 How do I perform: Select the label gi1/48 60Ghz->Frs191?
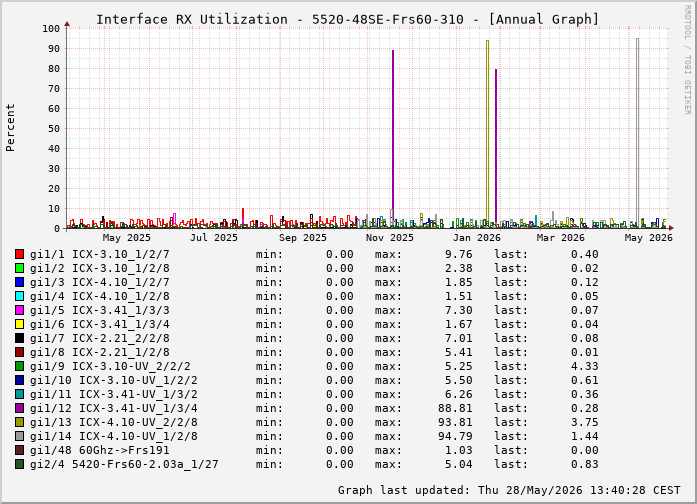(x=100, y=450)
